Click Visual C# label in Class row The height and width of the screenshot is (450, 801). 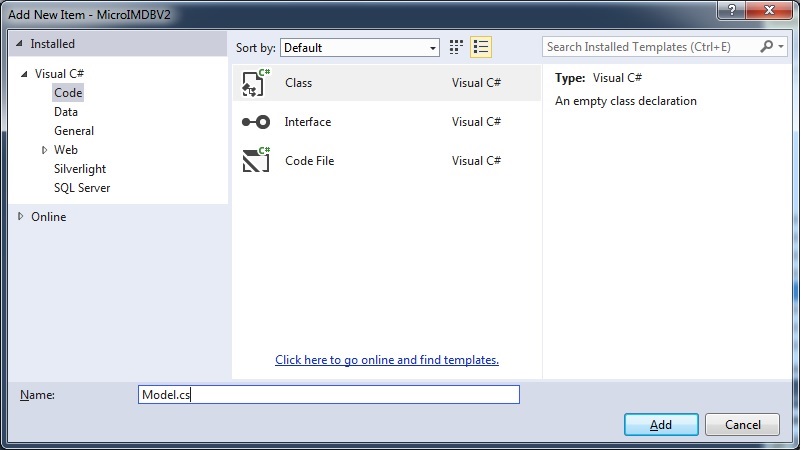[476, 83]
